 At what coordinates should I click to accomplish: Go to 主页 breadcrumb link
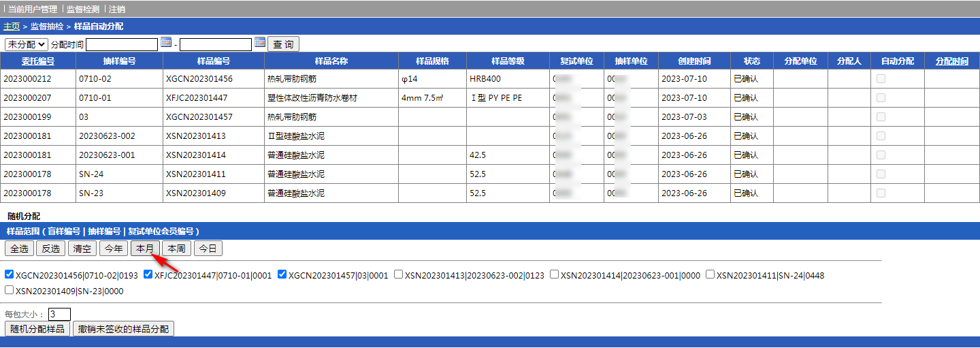tap(12, 27)
